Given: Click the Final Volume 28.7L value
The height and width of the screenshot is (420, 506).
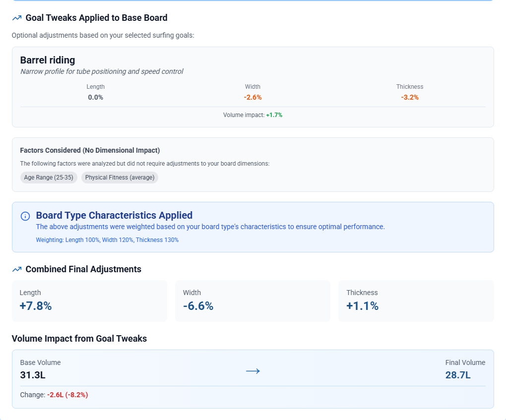Looking at the screenshot, I should coord(458,375).
